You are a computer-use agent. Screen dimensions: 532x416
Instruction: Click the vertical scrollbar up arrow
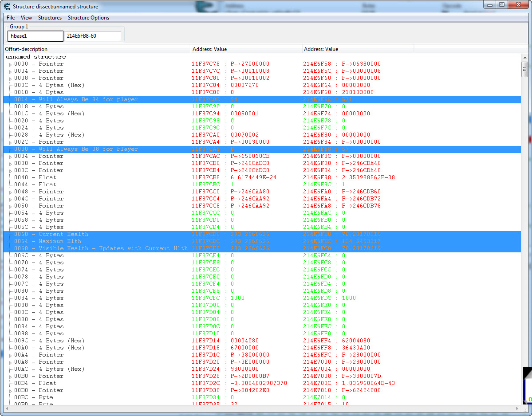click(524, 57)
